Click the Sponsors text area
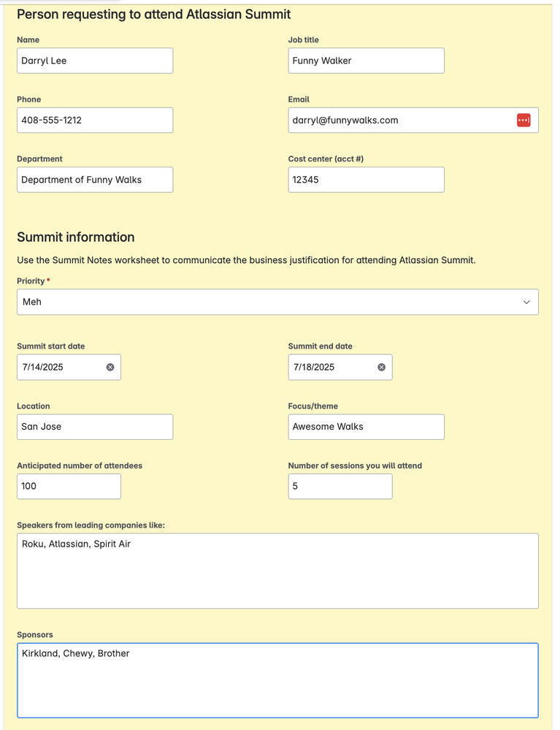Viewport: 560px width, 730px height. pyautogui.click(x=277, y=680)
